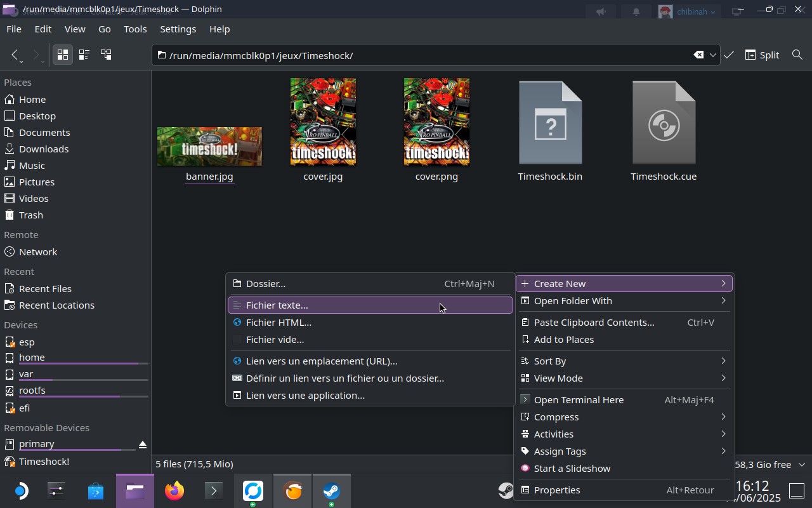Click Paste Clipboard Contents...

624,323
